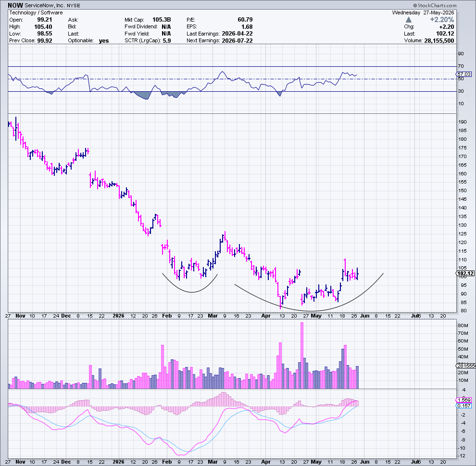This screenshot has width=476, height=466.
Task: Click the tallest volume bar in late April
Action: [302, 356]
